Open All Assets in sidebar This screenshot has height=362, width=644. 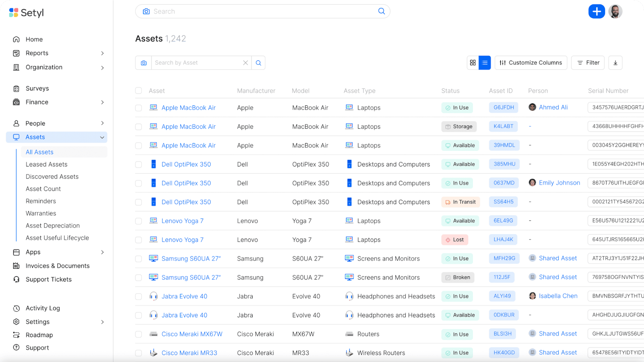39,152
